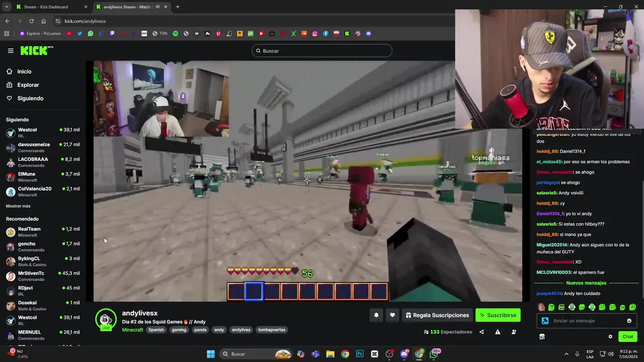Screen dimensions: 644x362
Task: Click the Buscar search field on Kick
Action: [322, 51]
